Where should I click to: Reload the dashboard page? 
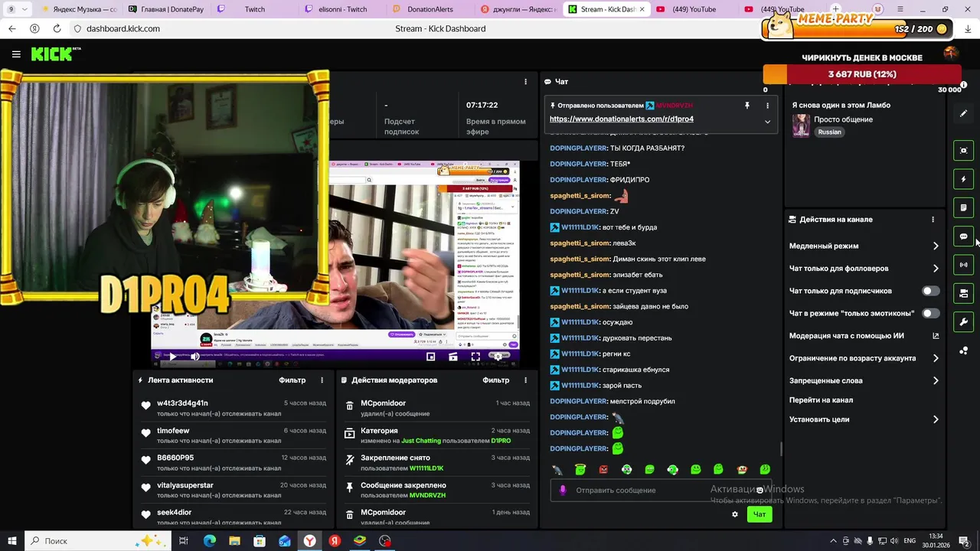pyautogui.click(x=57, y=28)
